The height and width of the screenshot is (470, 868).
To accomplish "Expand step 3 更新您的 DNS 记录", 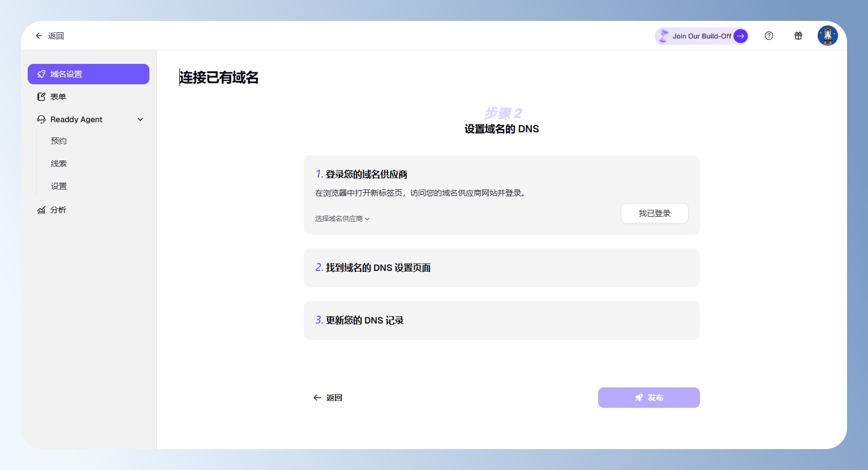I will (x=501, y=320).
